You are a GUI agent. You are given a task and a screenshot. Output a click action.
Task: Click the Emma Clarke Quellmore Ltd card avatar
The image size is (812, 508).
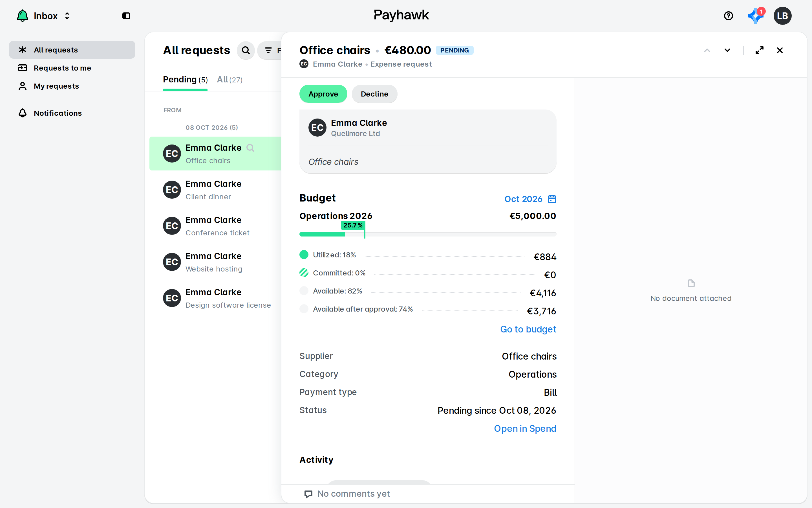317,128
